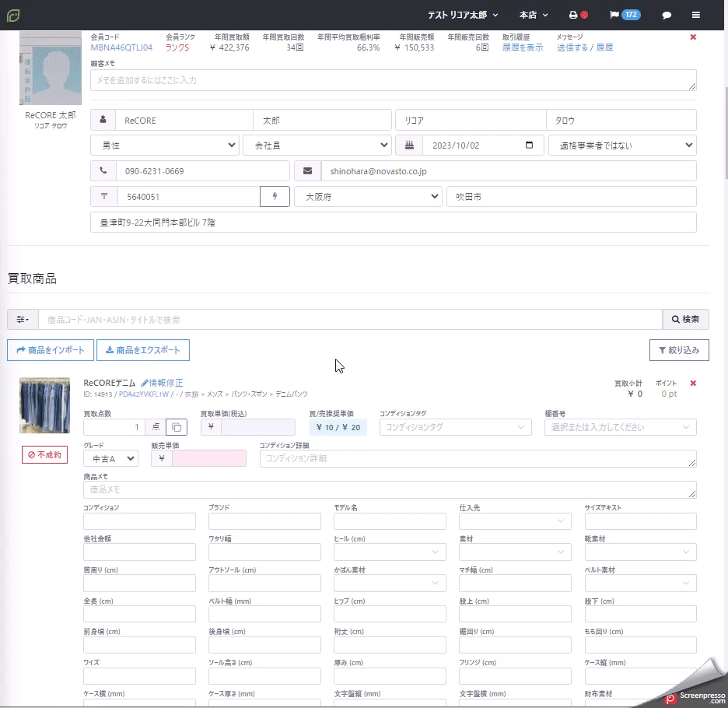
Task: Focus 買取単価(税込) price field
Action: 257,427
